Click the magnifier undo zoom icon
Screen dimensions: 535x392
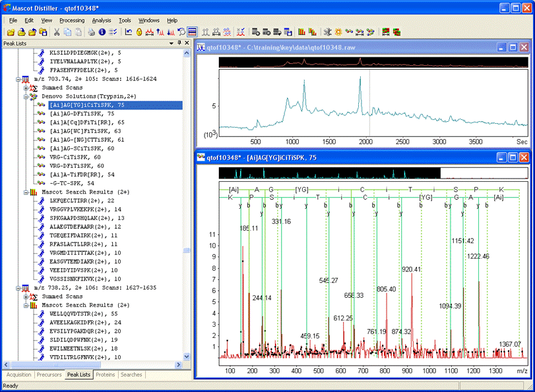(181, 32)
